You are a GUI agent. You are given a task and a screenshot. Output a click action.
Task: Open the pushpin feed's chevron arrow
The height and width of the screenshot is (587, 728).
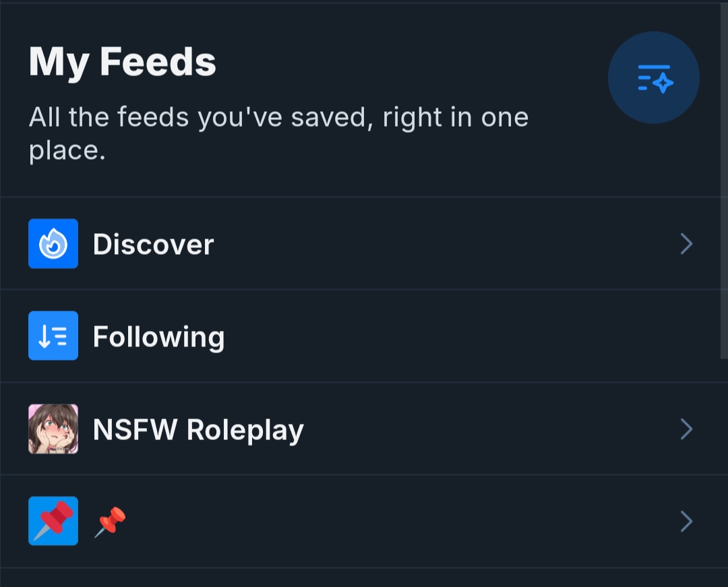[x=686, y=521]
